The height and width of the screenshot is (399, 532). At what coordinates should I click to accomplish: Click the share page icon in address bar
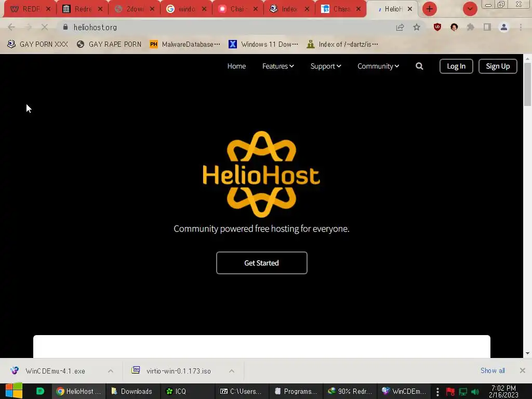coord(400,27)
